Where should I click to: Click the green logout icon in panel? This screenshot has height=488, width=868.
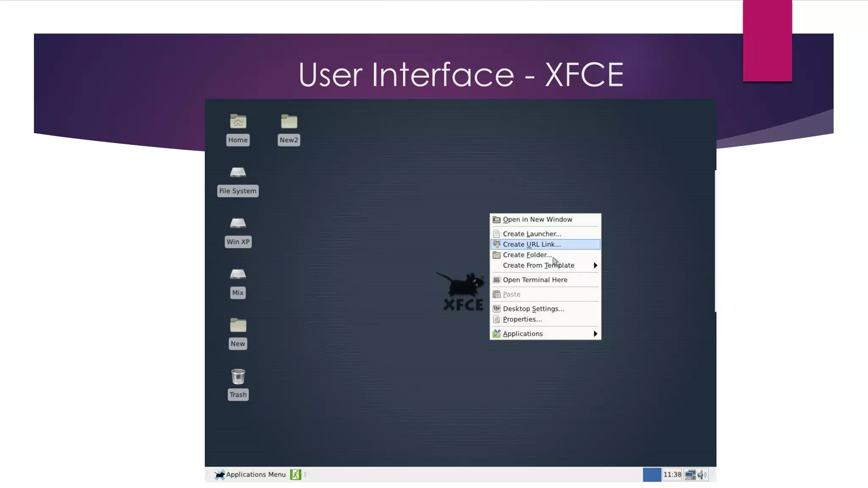(295, 474)
